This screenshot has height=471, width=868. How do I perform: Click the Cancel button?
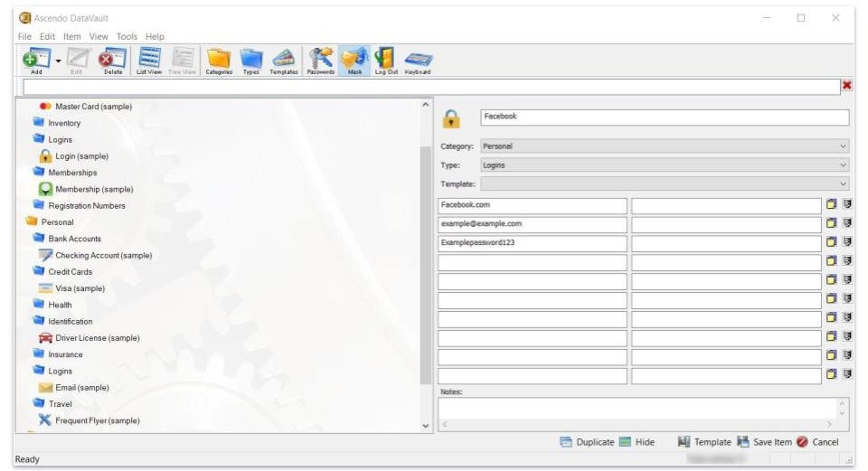pyautogui.click(x=817, y=442)
